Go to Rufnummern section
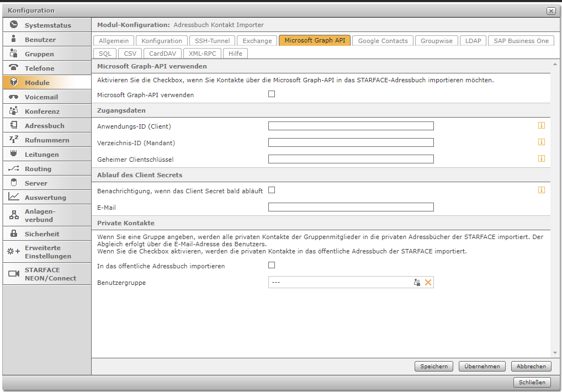This screenshot has width=562, height=392. (47, 140)
